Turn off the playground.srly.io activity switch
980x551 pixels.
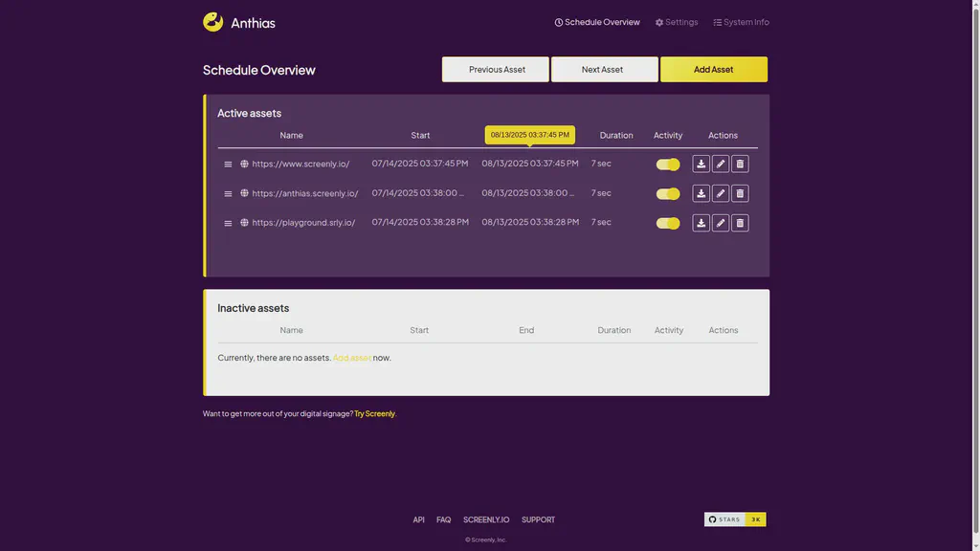(x=668, y=224)
